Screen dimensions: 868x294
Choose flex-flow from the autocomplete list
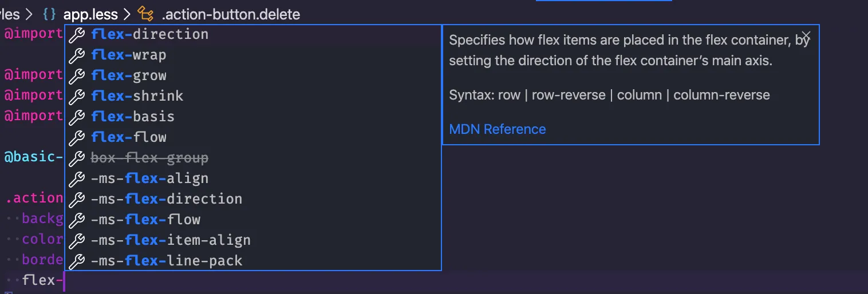[x=252, y=137]
